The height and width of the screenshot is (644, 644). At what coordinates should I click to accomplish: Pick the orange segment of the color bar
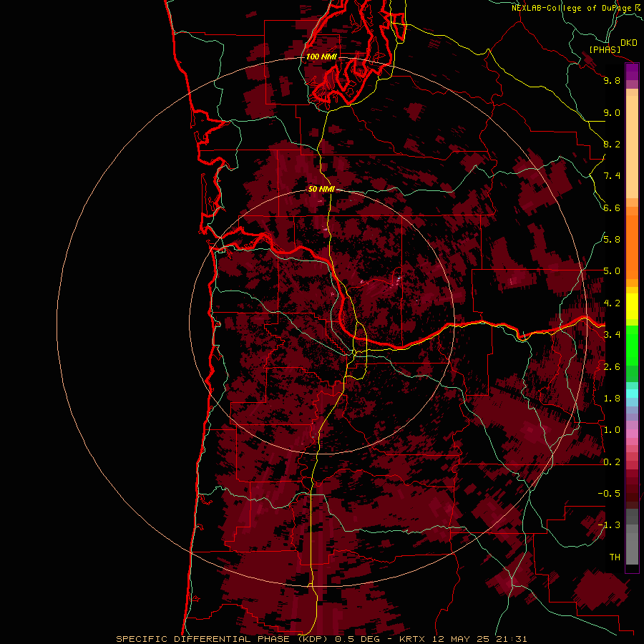(632, 248)
